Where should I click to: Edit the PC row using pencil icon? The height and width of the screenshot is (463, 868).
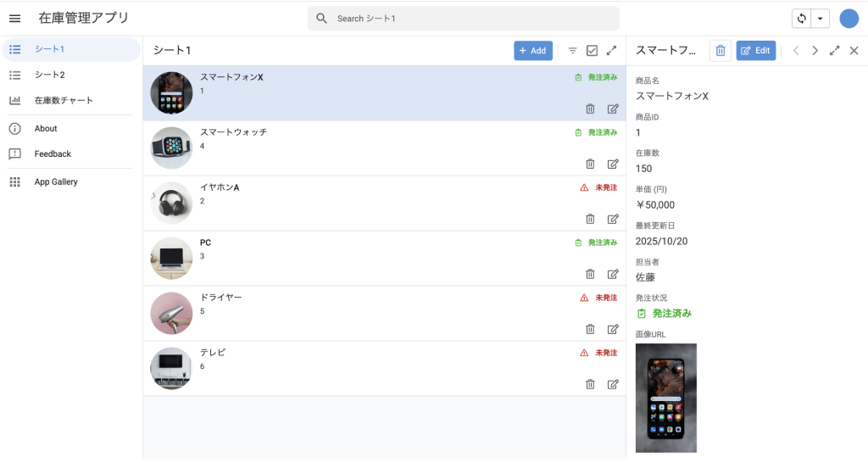tap(613, 274)
